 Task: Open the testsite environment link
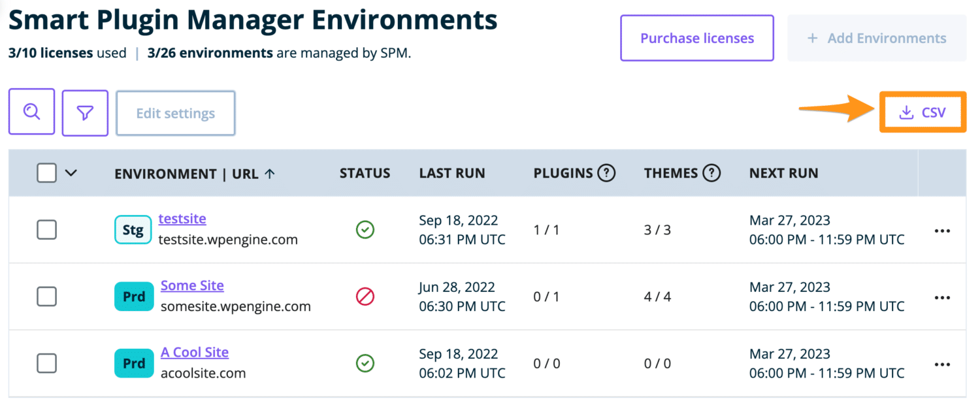(182, 218)
